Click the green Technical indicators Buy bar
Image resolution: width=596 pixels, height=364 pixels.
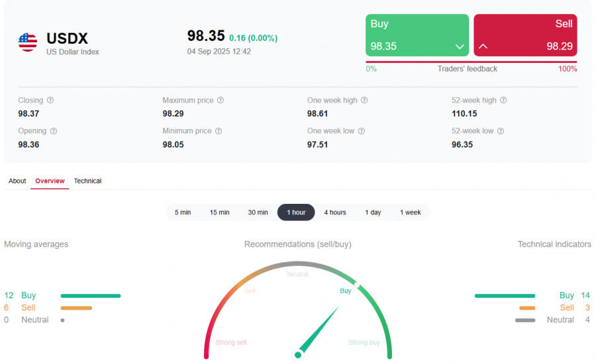pos(505,296)
